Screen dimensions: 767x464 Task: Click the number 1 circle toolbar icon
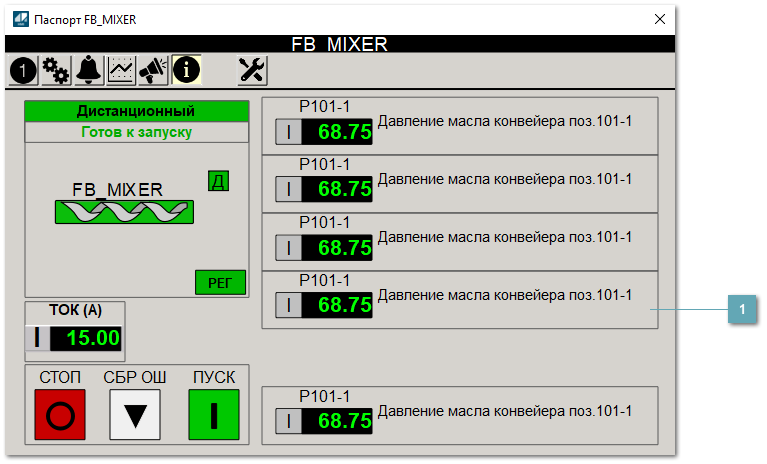23,69
